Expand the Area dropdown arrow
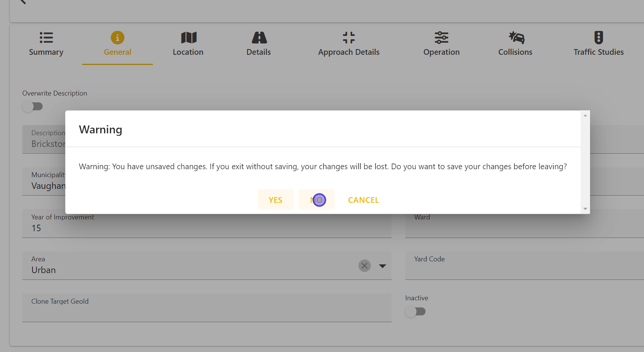 point(383,266)
